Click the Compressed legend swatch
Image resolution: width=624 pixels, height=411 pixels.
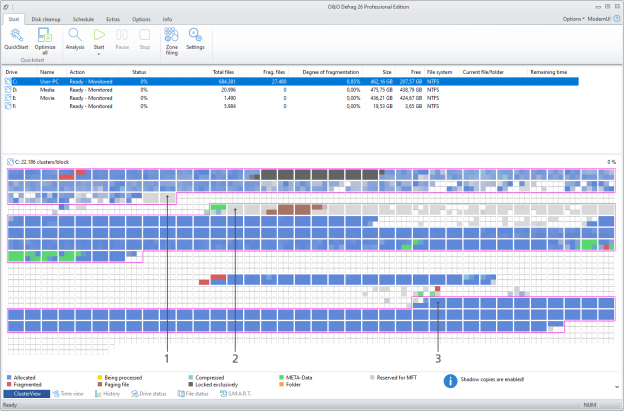(x=191, y=377)
